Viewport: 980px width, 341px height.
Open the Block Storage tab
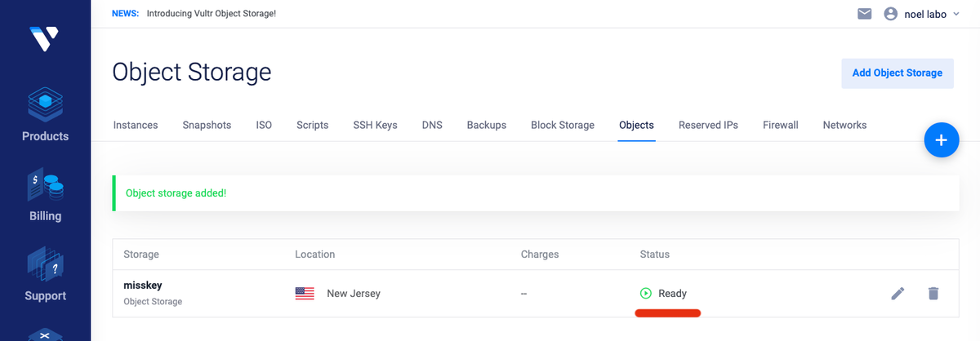[x=563, y=125]
